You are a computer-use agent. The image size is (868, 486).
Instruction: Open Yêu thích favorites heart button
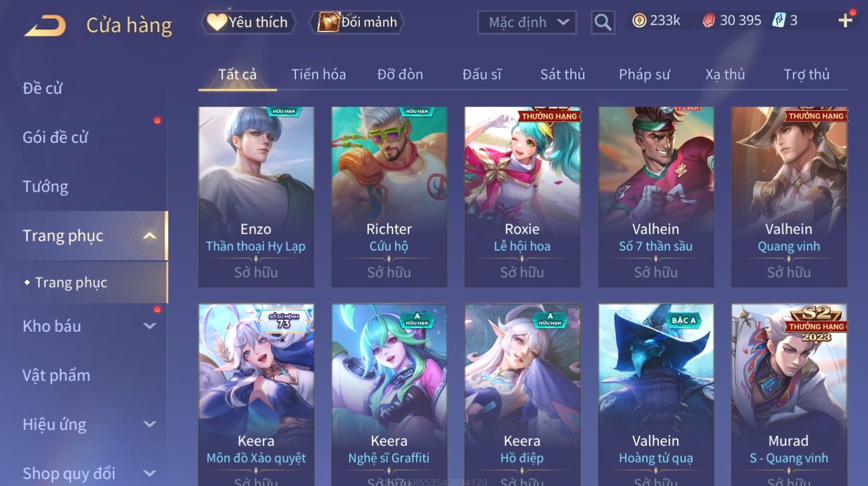pyautogui.click(x=248, y=22)
